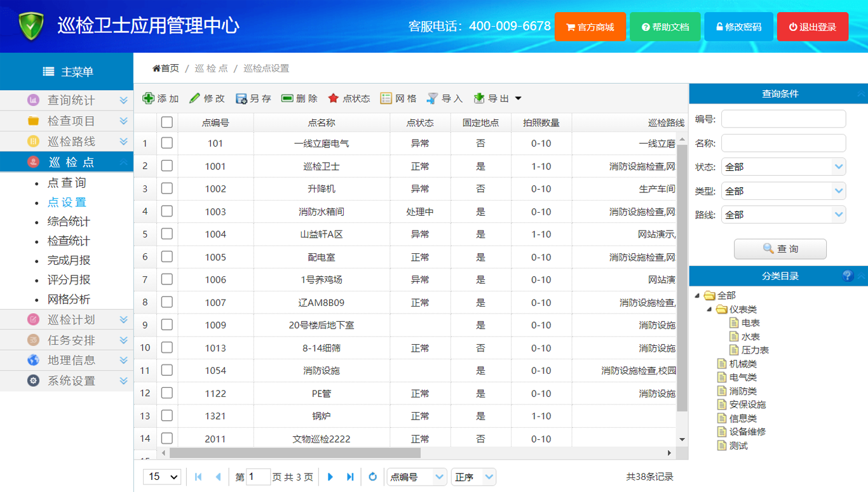The height and width of the screenshot is (492, 868).
Task: Click the 编号 input field
Action: point(783,119)
